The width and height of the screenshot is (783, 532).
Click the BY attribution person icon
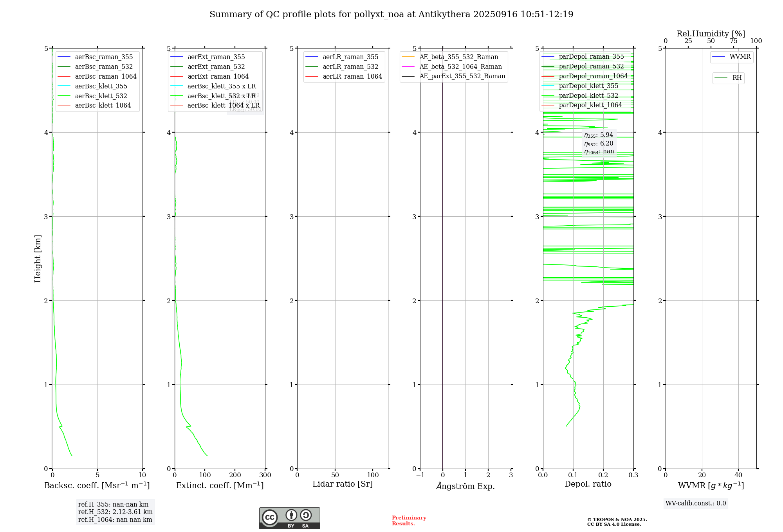pos(291,515)
